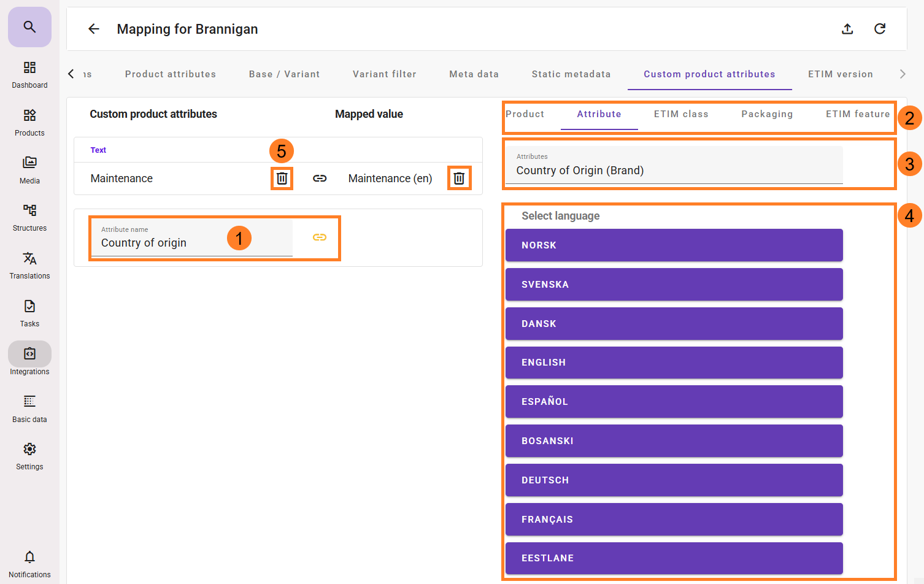Delete the Maintenance custom attribute
This screenshot has height=584, width=924.
pos(282,179)
